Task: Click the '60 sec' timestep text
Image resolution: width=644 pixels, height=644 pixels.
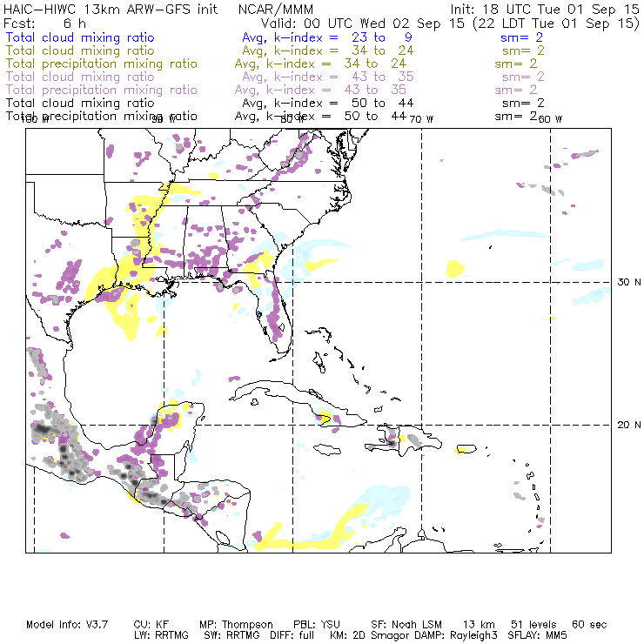Action: (589, 625)
